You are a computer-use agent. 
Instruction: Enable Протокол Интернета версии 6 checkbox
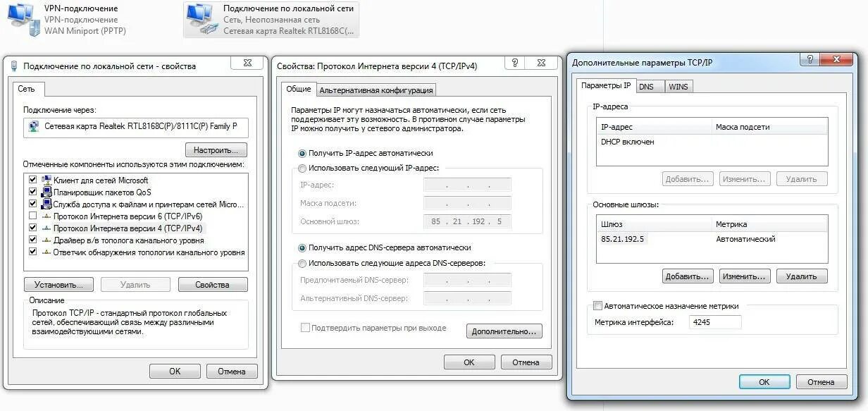[32, 216]
